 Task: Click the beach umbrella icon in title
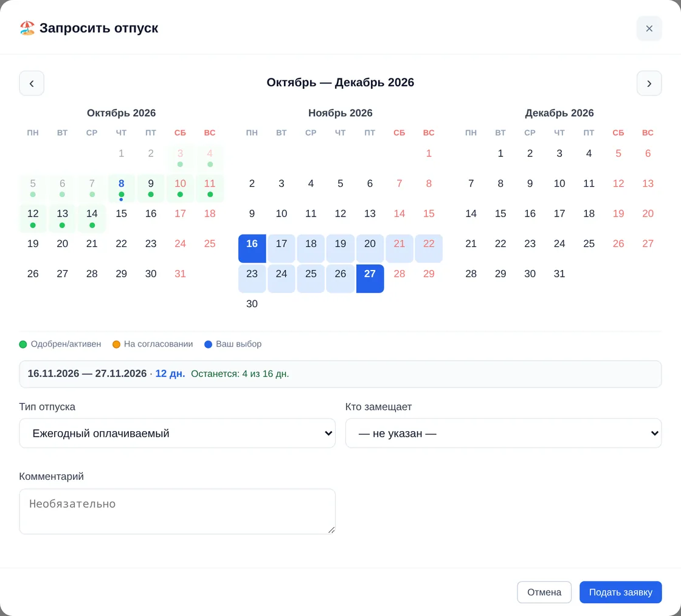27,28
